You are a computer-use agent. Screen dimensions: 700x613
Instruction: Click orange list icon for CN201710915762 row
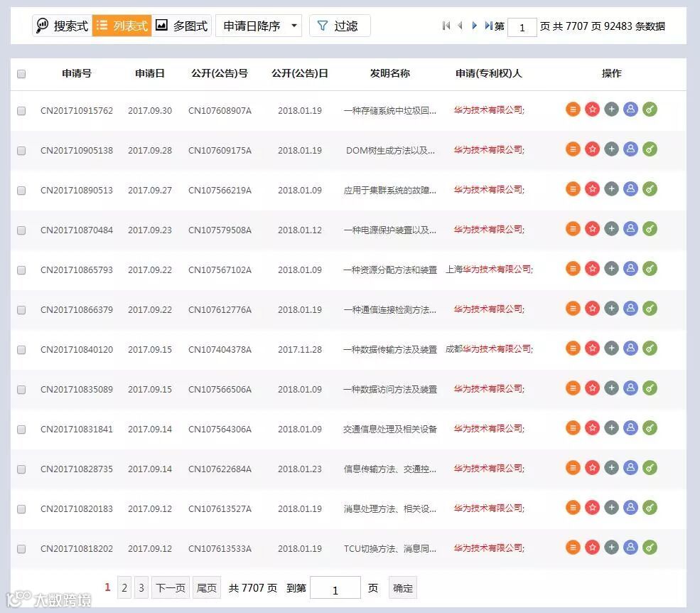pyautogui.click(x=573, y=109)
